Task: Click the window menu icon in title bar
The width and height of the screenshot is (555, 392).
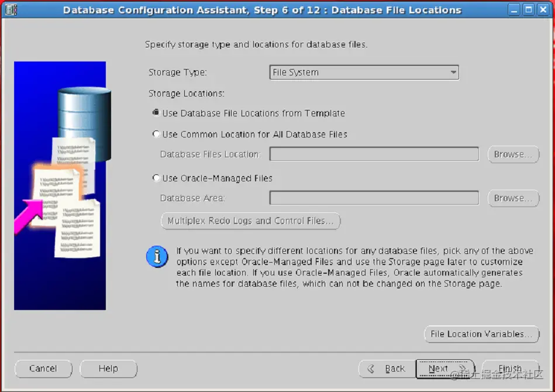Action: (11, 9)
